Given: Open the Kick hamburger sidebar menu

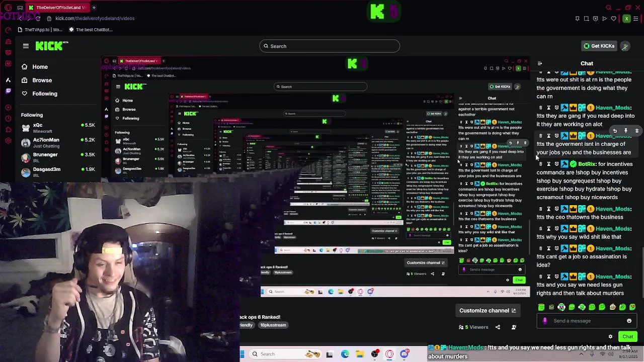Looking at the screenshot, I should point(26,46).
